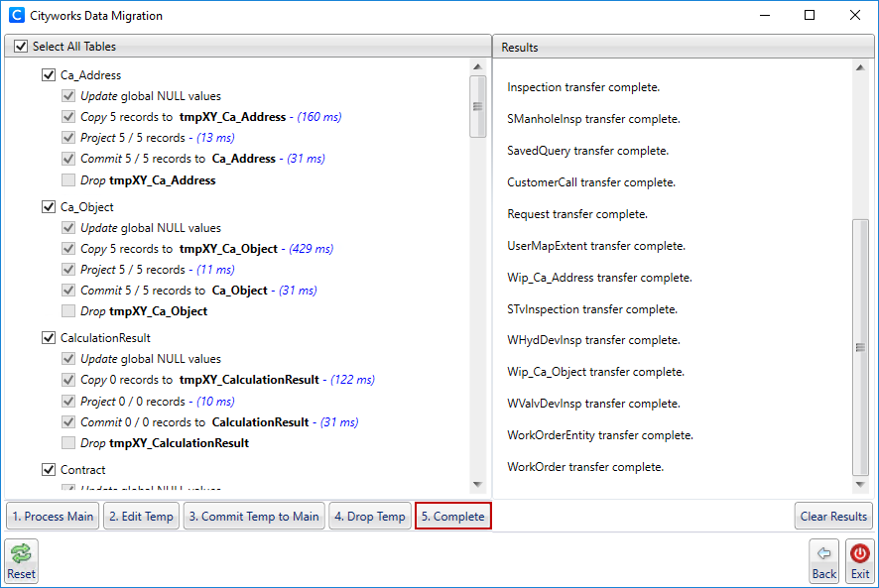Click Results panel scroll up arrow
Screen dimensions: 879x588
860,67
